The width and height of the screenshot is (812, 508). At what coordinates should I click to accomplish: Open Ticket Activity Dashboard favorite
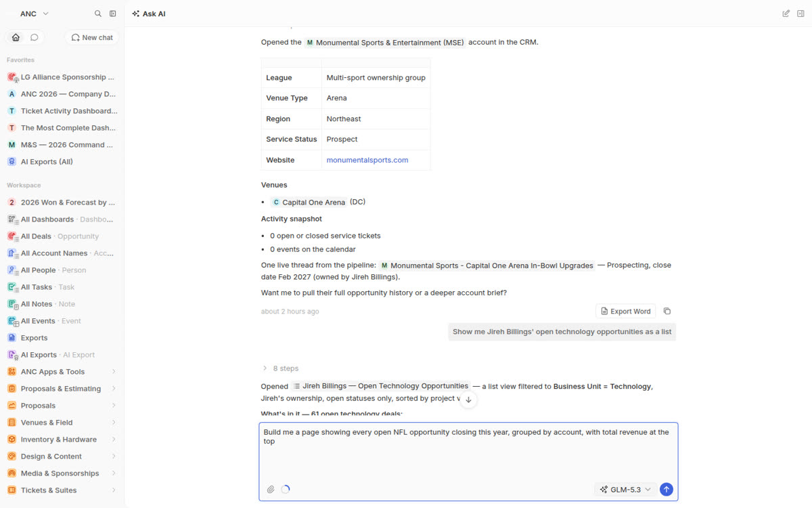62,111
